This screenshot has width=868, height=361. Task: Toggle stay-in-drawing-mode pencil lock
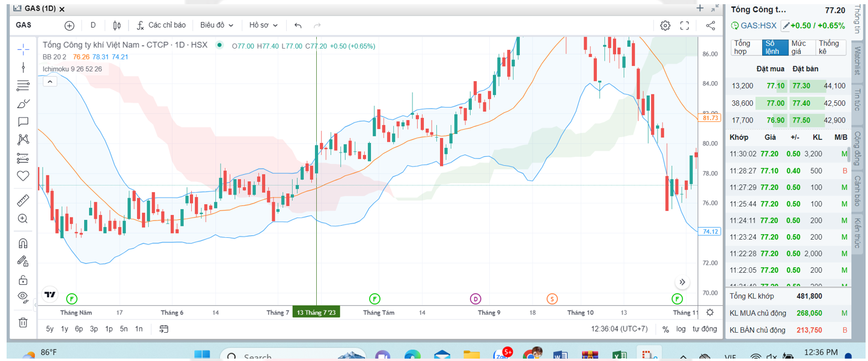[x=23, y=261]
